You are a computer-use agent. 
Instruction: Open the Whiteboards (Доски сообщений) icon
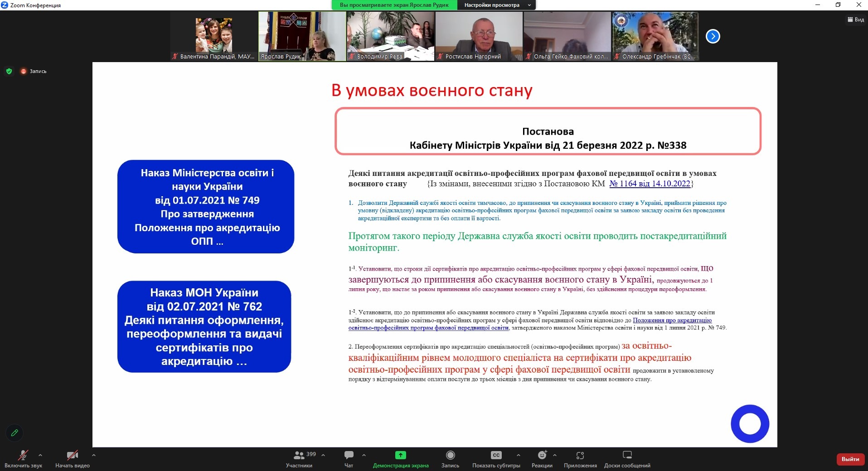627,455
